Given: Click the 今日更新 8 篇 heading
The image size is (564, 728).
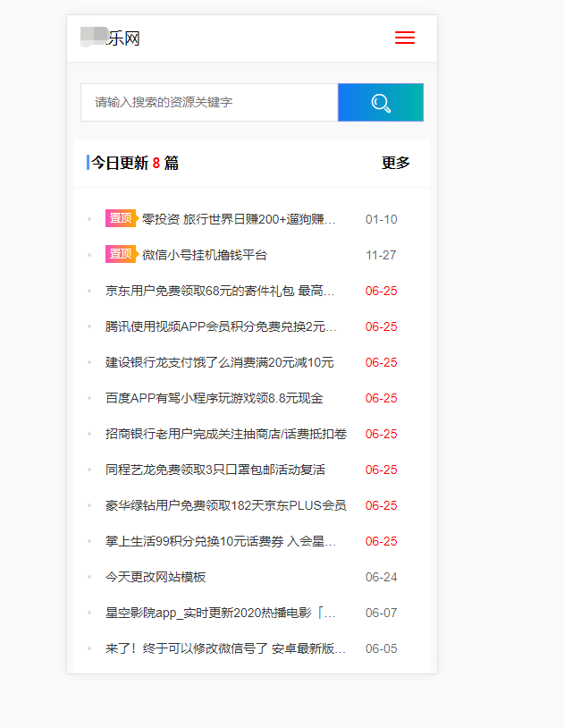Looking at the screenshot, I should (x=135, y=163).
